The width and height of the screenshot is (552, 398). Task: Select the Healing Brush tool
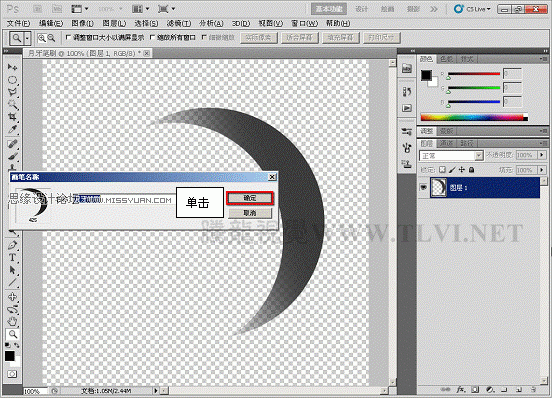(x=12, y=144)
